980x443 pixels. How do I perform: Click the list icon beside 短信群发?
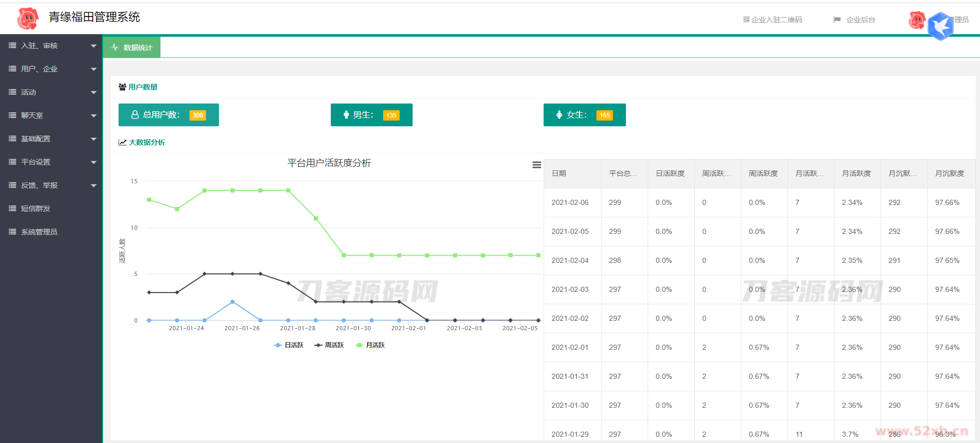click(x=12, y=209)
